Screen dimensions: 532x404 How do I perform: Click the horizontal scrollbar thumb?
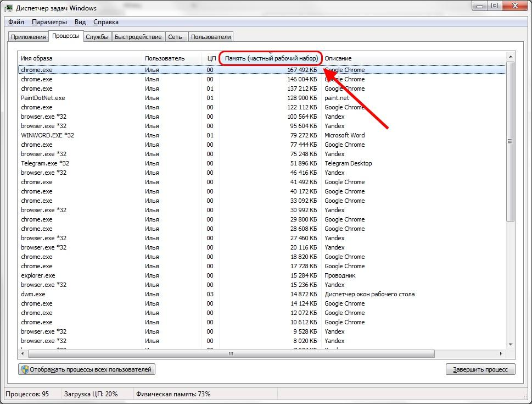pos(231,354)
